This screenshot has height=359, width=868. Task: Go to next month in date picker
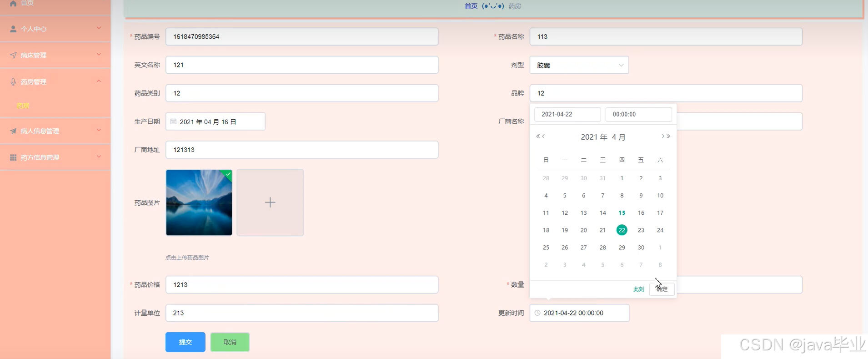tap(663, 136)
